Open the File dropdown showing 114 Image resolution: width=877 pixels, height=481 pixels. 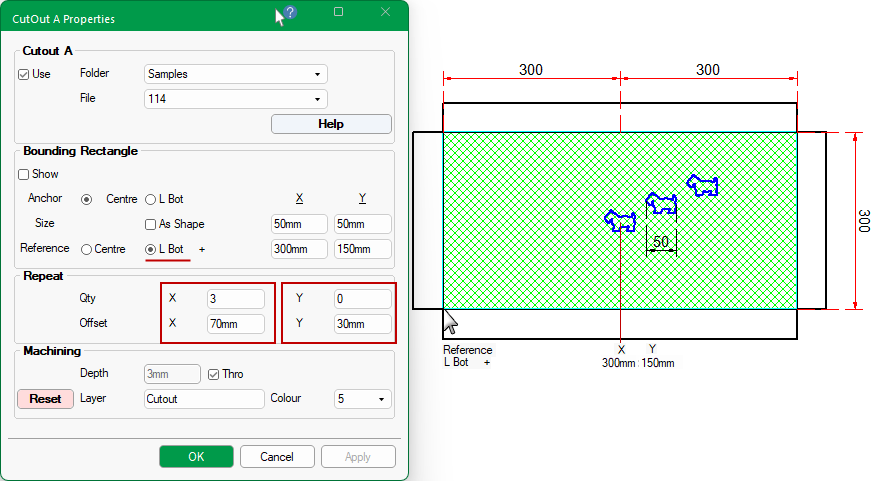[235, 99]
